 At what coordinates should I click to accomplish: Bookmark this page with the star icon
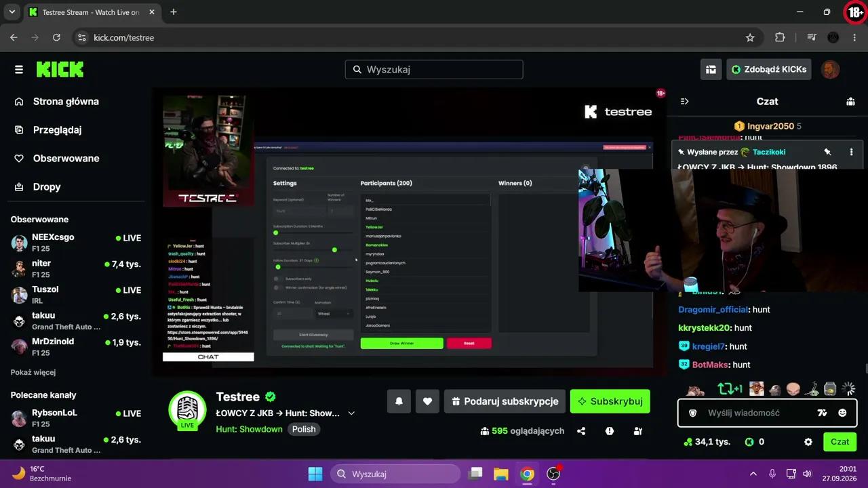750,38
